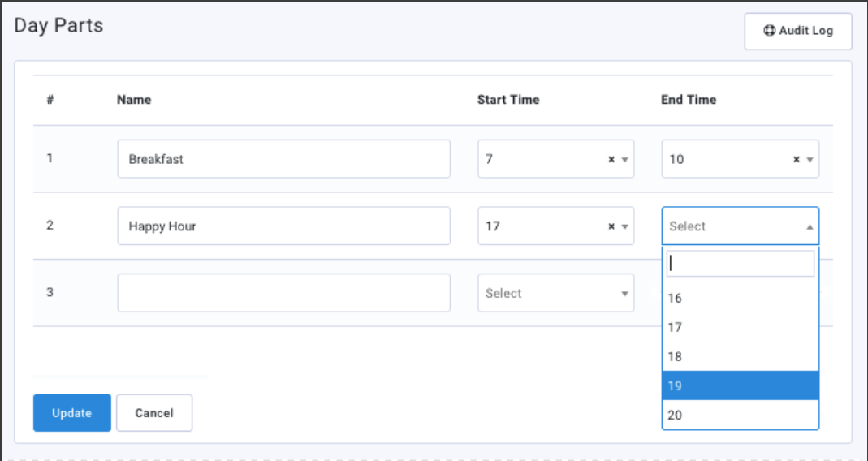Open row 3 start time Select dropdown
This screenshot has width=868, height=461.
click(x=555, y=293)
